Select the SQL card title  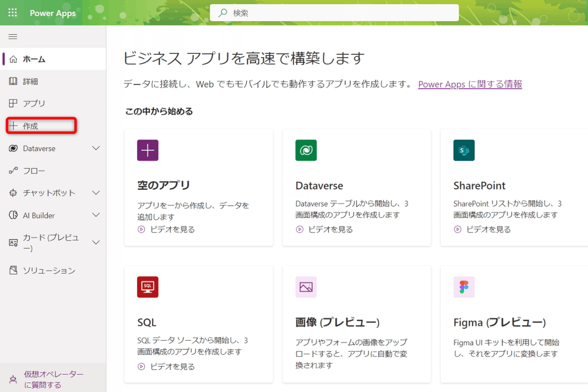pos(147,323)
